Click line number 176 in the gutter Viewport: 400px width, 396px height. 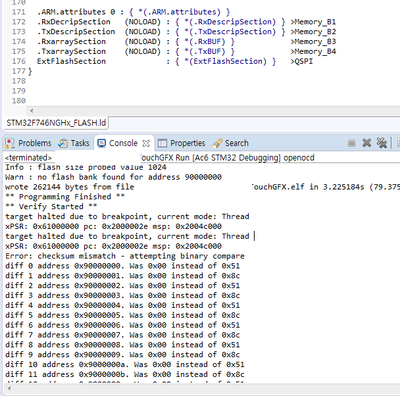19,61
